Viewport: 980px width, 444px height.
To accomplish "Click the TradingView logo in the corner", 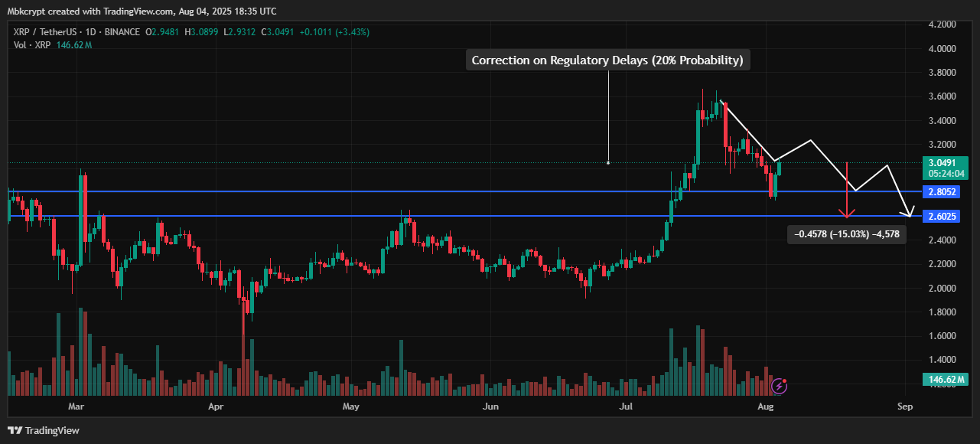I will point(44,430).
